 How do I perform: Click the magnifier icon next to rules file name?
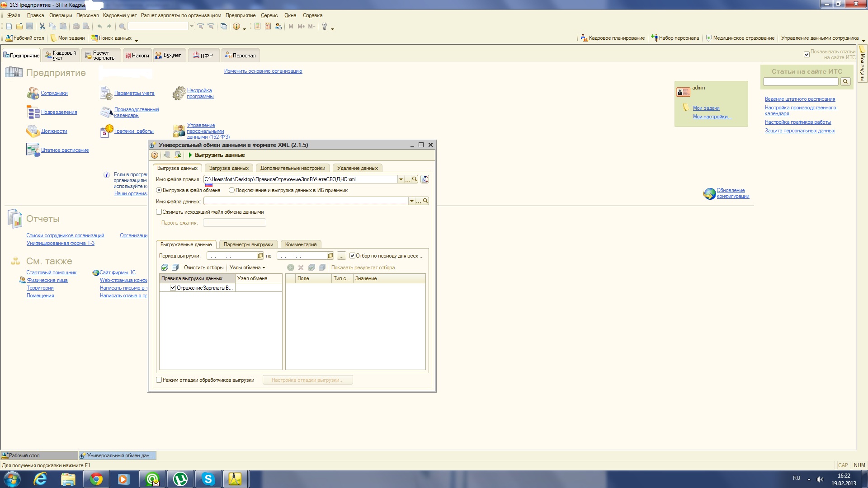click(415, 179)
